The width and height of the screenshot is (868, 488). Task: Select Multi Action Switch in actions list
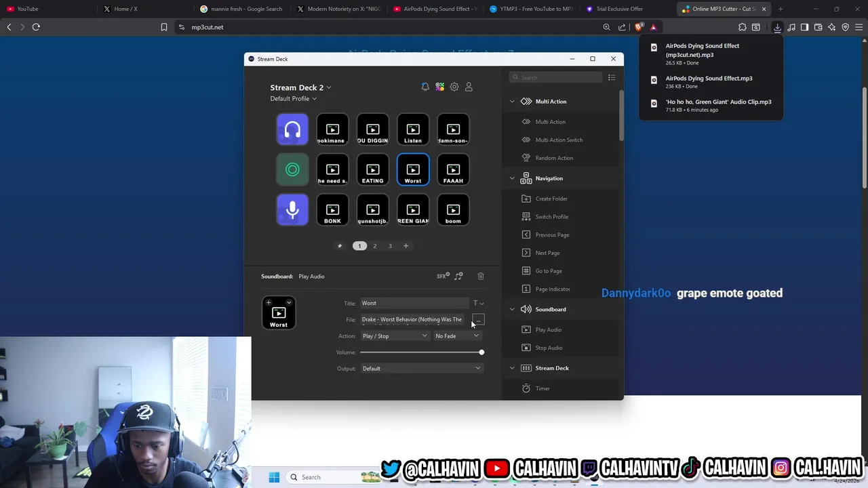559,140
